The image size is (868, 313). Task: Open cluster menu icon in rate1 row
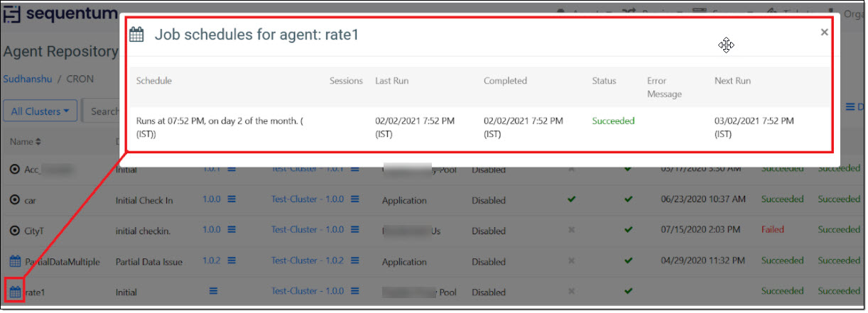354,291
